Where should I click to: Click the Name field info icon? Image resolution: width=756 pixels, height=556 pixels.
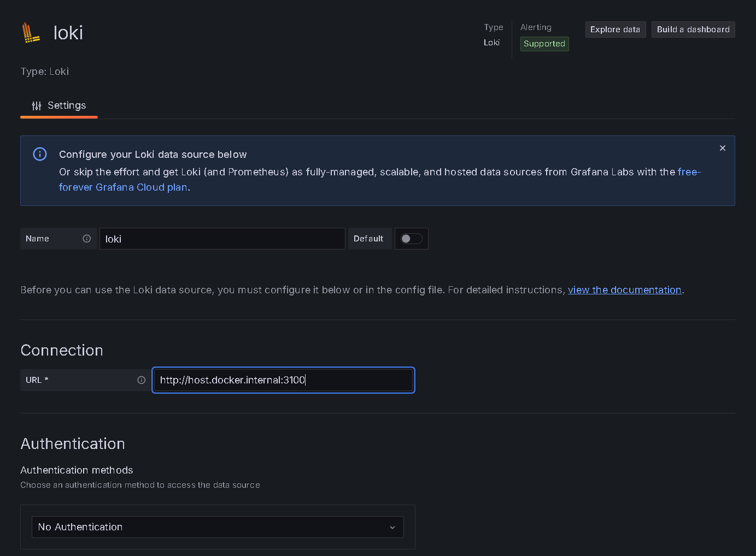pos(86,239)
